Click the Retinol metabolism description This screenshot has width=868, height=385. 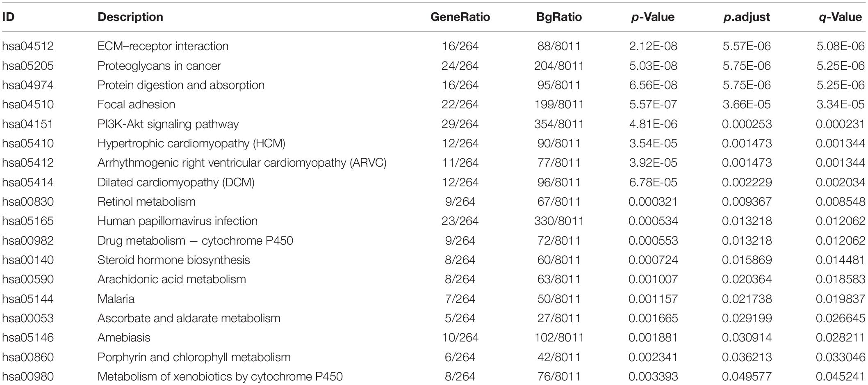pyautogui.click(x=146, y=202)
